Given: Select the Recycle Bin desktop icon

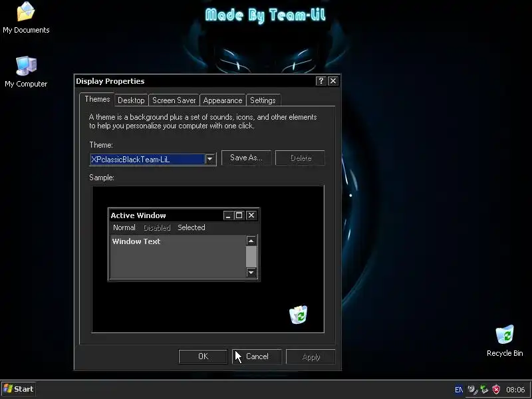Looking at the screenshot, I should click(x=505, y=340).
